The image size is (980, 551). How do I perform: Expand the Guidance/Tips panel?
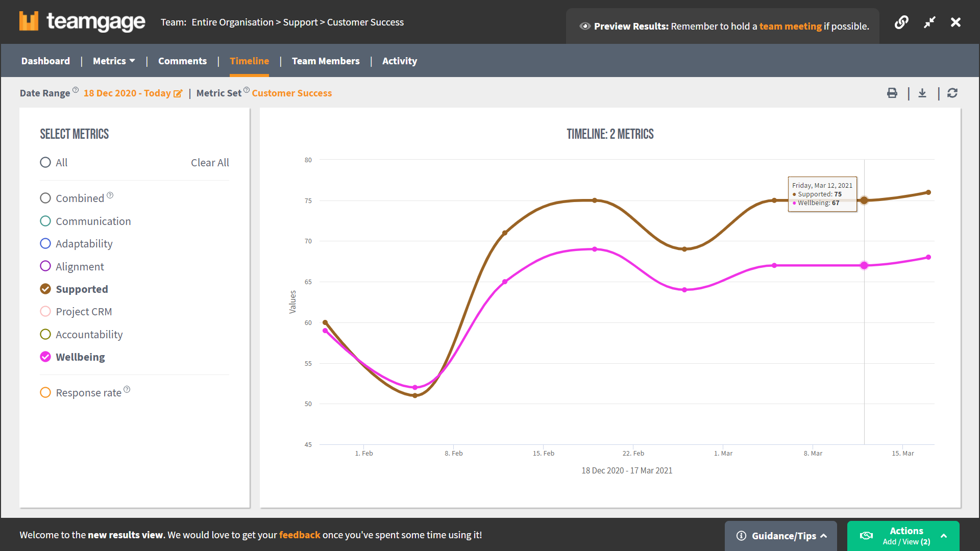781,536
